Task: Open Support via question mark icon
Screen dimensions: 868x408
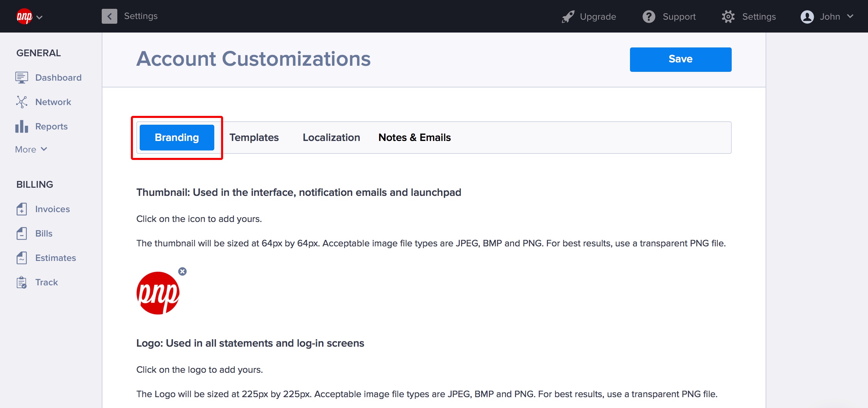Action: [649, 17]
